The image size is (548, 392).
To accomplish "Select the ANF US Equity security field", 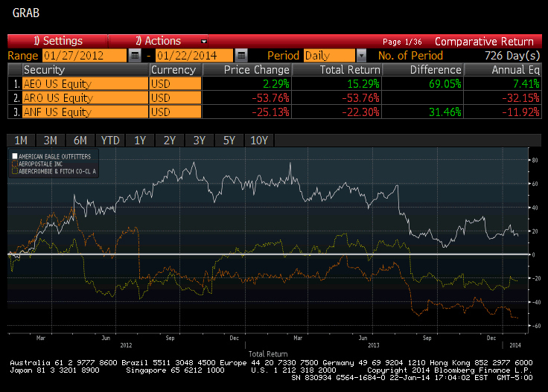I will 86,112.
